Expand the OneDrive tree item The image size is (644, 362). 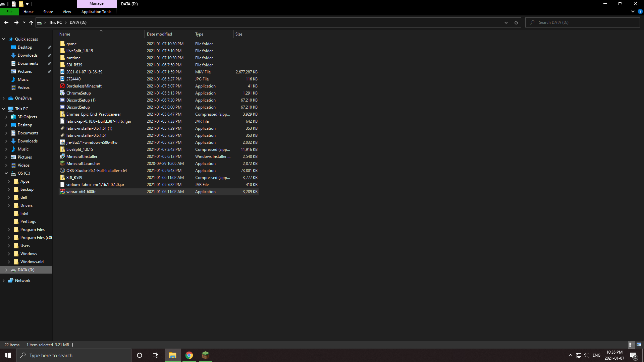pyautogui.click(x=3, y=98)
